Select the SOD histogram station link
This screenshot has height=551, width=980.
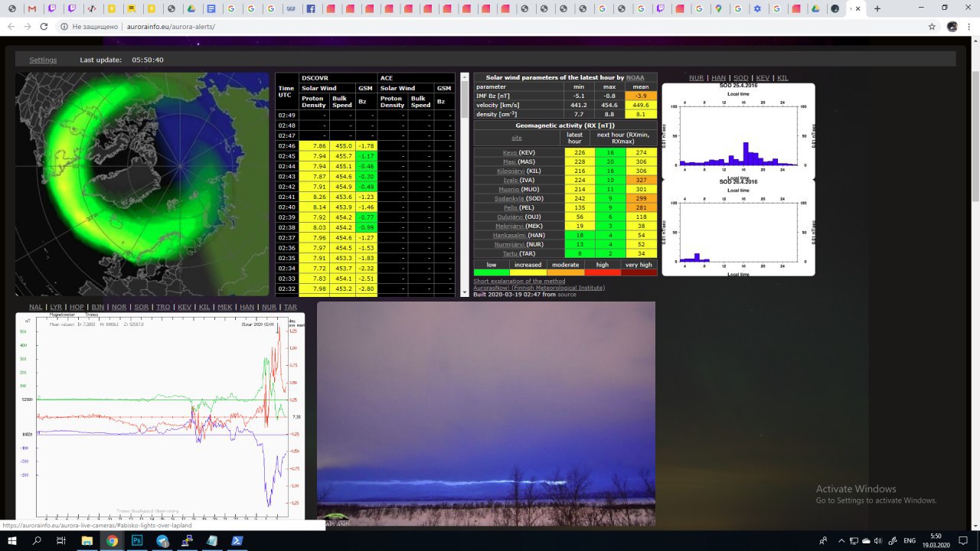point(740,78)
